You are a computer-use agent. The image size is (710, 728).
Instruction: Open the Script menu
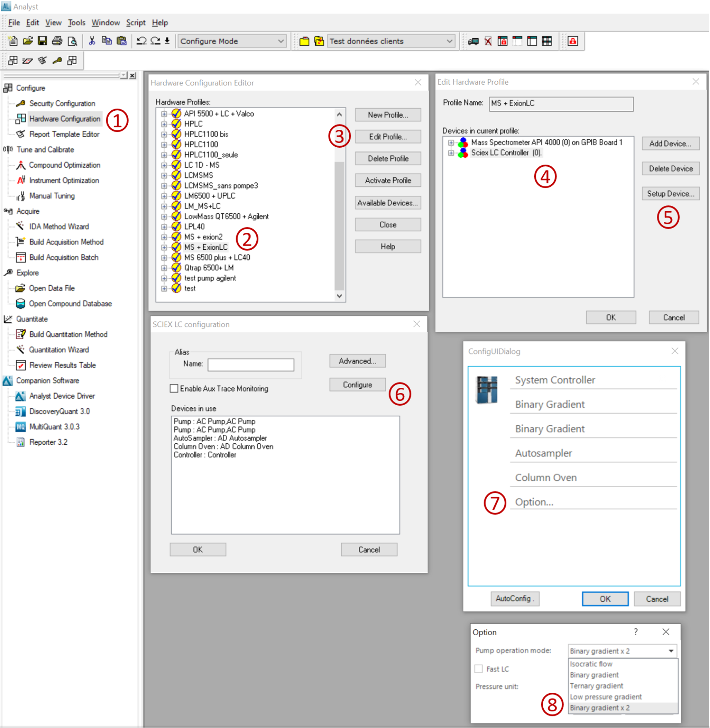pos(136,22)
